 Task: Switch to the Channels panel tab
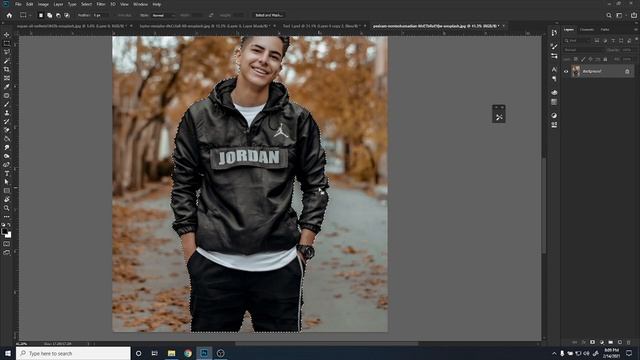[587, 29]
